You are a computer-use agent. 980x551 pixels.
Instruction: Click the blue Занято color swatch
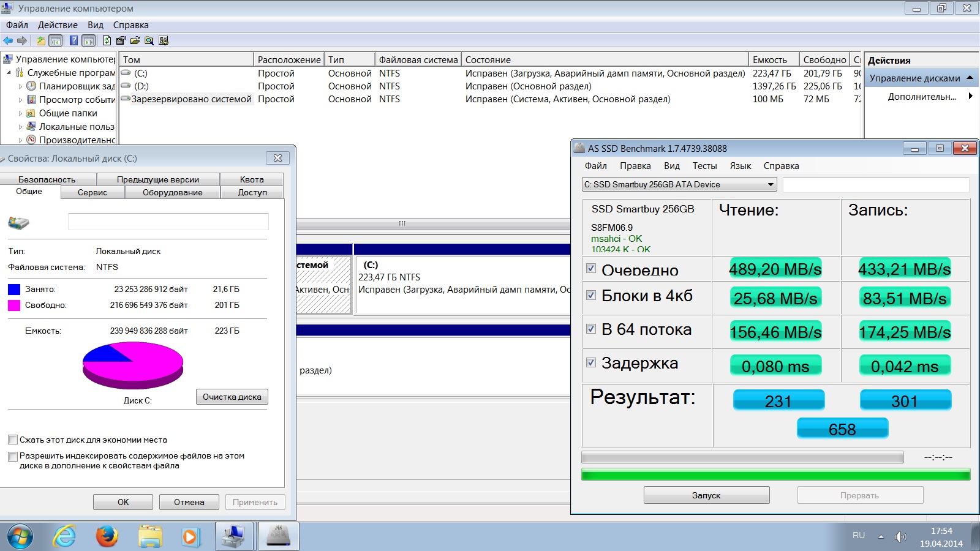14,289
